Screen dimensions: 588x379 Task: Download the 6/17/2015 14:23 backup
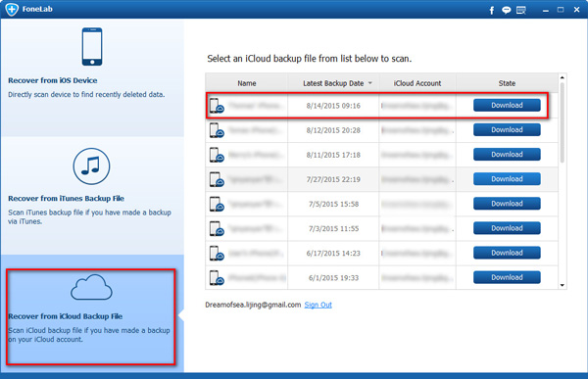pos(507,253)
